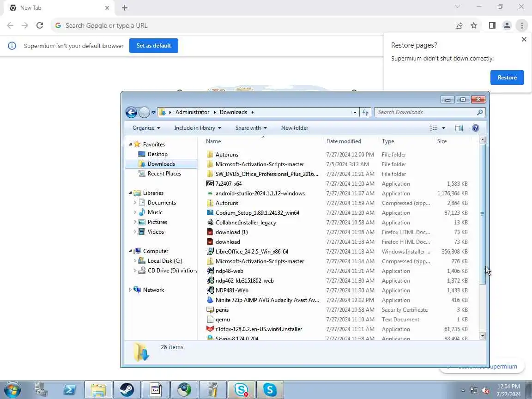Image resolution: width=532 pixels, height=399 pixels.
Task: Open the Windows Start menu
Action: 12,390
